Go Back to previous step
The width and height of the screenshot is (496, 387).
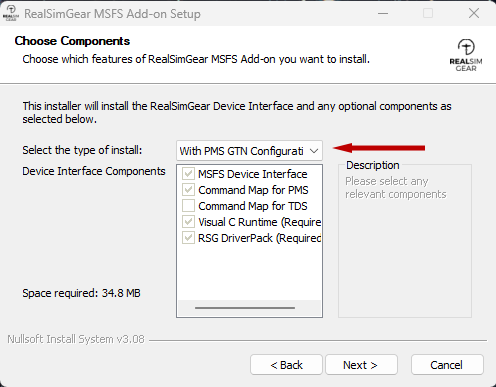tap(286, 365)
